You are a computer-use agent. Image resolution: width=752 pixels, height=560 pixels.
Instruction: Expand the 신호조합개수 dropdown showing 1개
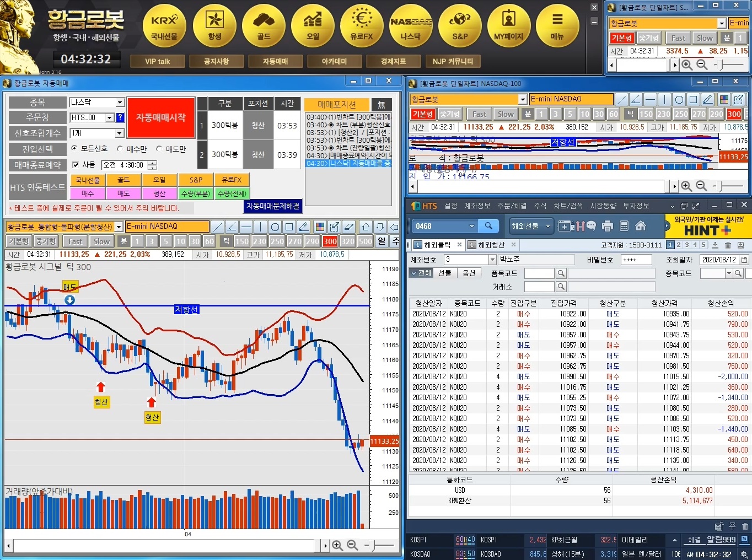[120, 133]
